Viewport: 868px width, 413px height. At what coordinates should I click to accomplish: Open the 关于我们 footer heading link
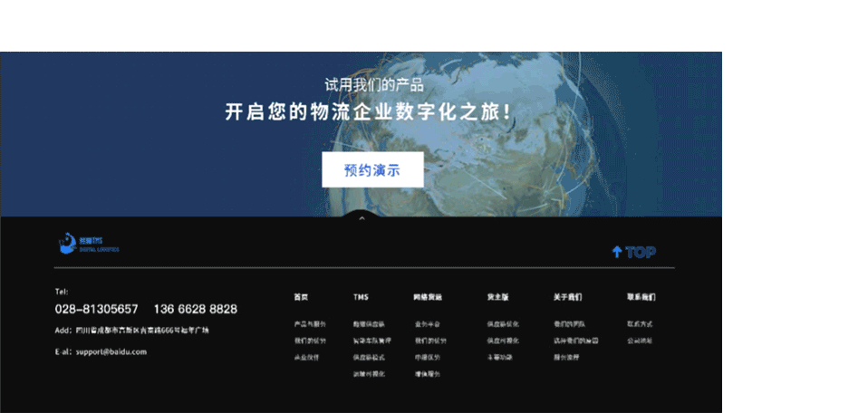point(567,297)
